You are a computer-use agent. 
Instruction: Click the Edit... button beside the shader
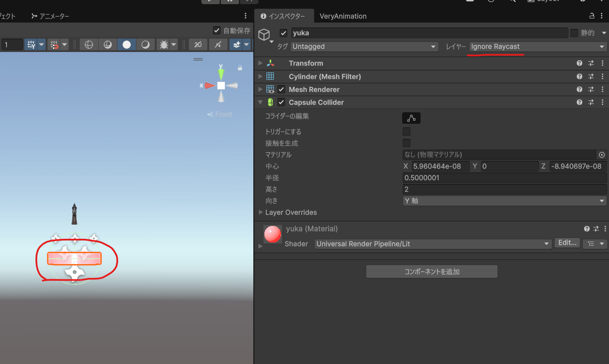pos(567,243)
